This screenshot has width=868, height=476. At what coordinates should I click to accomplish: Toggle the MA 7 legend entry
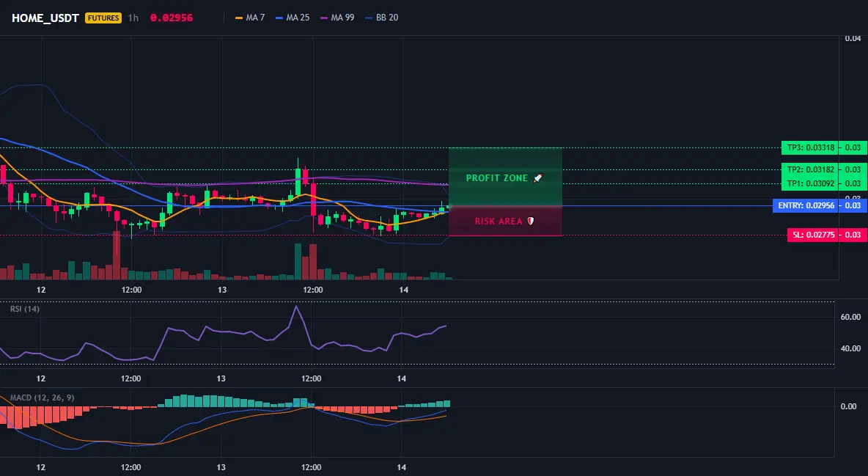click(250, 18)
